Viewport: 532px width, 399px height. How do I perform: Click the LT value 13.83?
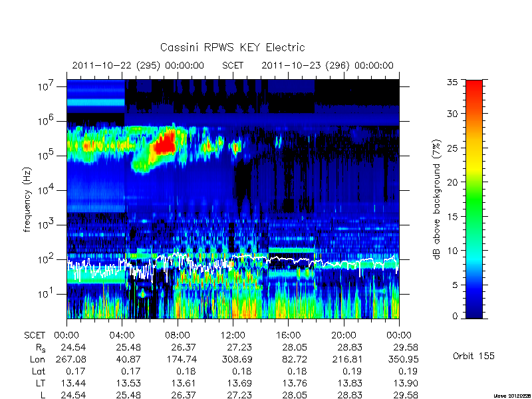350,383
